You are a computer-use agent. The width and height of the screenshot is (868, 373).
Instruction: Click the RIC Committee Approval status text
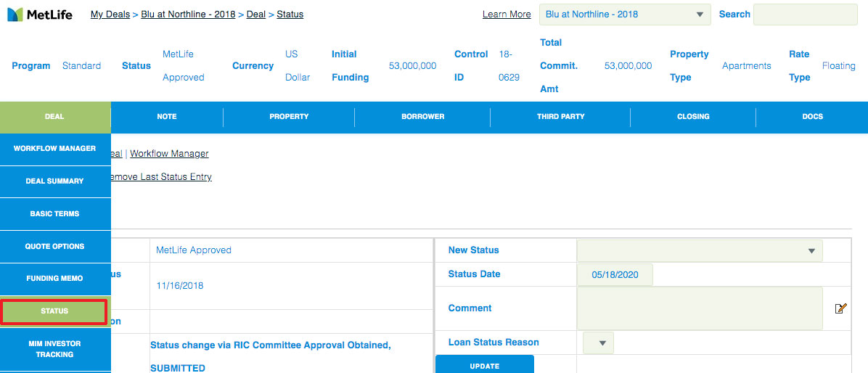click(x=271, y=356)
